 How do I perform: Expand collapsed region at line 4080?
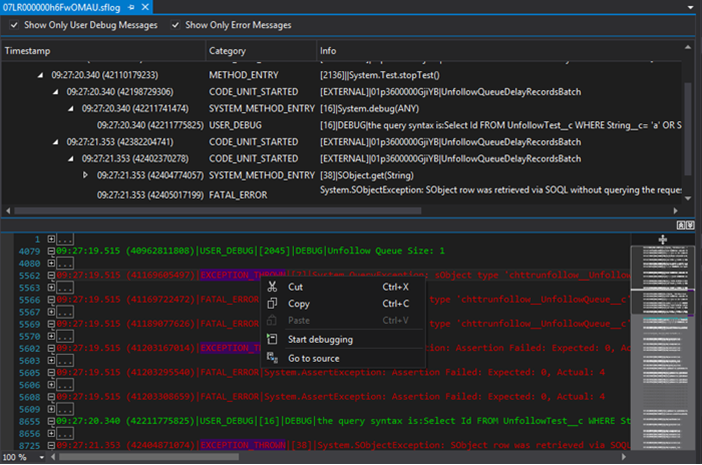coord(51,263)
